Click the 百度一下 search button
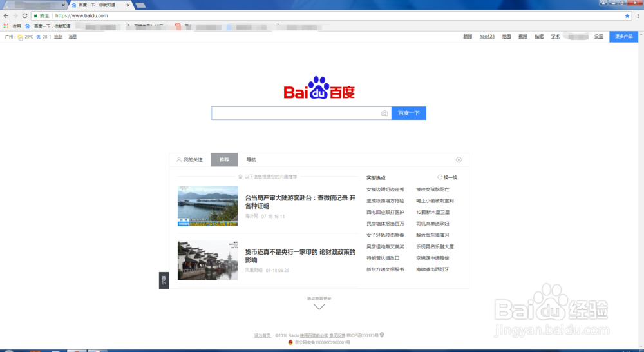 point(409,113)
